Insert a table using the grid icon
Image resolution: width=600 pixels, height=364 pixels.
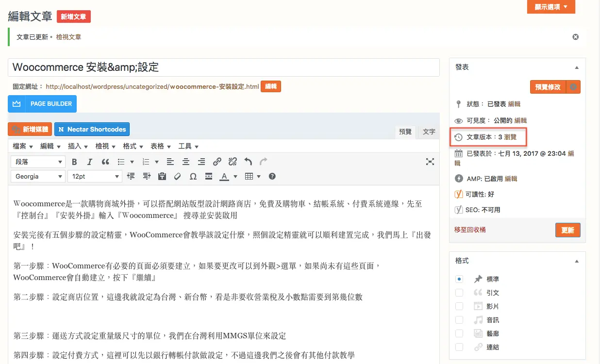point(249,177)
